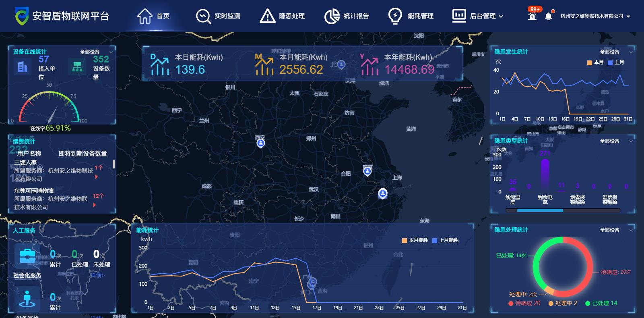Click the warning triangle icon for 隐患处理
This screenshot has width=644, height=318.
(x=267, y=16)
